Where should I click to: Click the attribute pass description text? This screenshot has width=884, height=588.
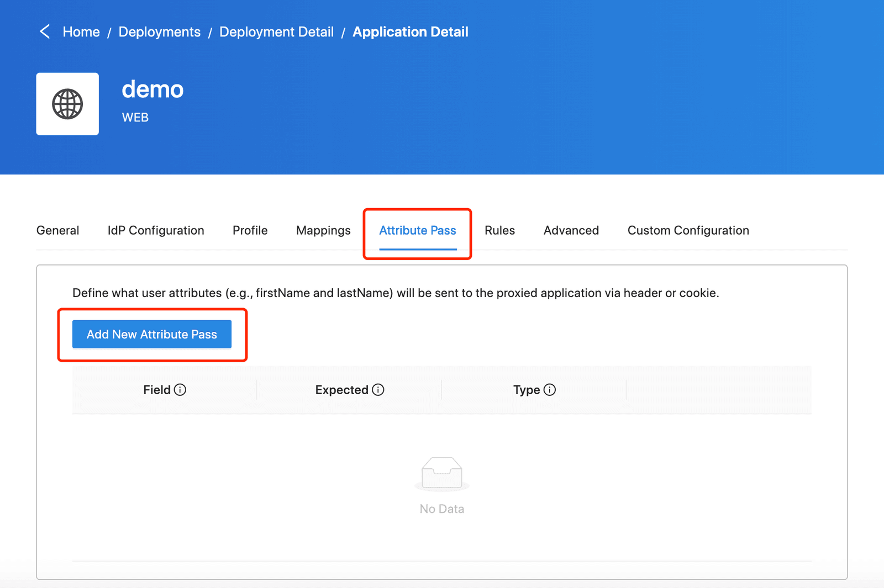[x=396, y=293]
